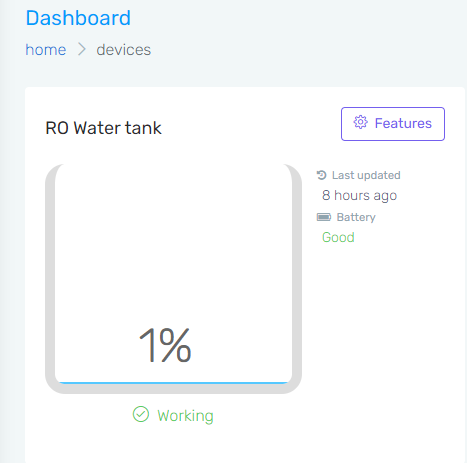Click the Good battery status text
Screen dimensions: 467x463
click(338, 237)
